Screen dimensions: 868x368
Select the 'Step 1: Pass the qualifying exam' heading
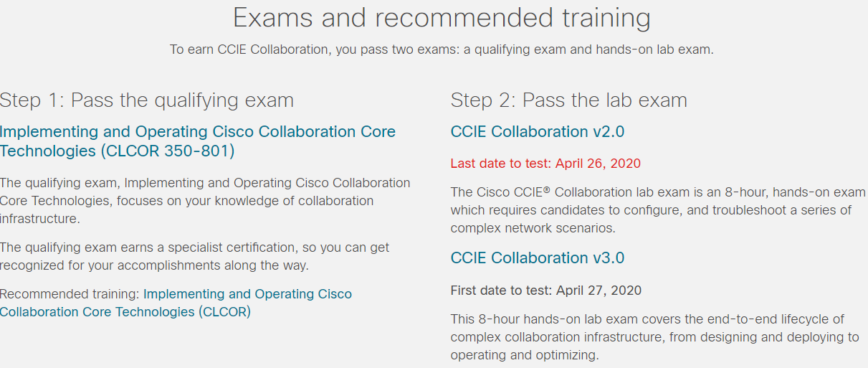pyautogui.click(x=147, y=100)
